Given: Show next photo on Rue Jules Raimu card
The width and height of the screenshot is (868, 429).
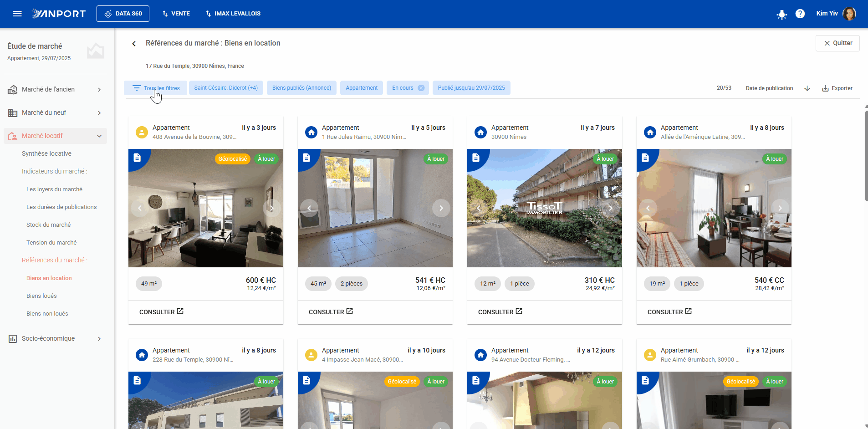Looking at the screenshot, I should (x=441, y=208).
